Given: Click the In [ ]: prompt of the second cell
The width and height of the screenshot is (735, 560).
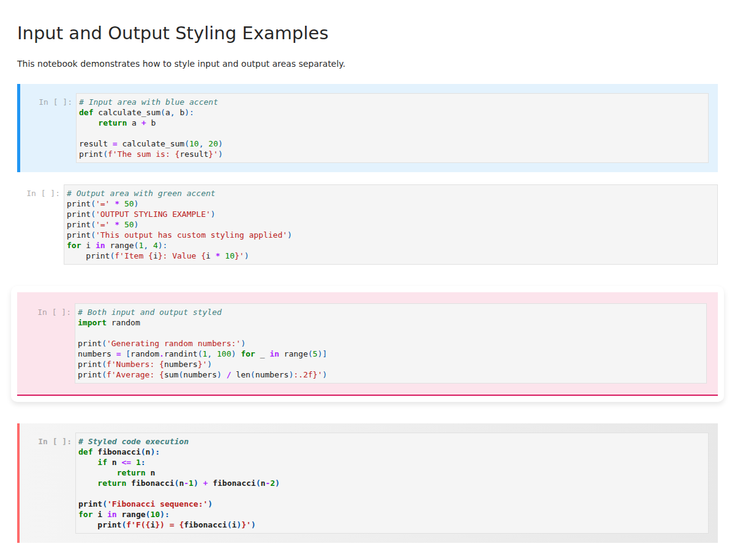Looking at the screenshot, I should [43, 193].
